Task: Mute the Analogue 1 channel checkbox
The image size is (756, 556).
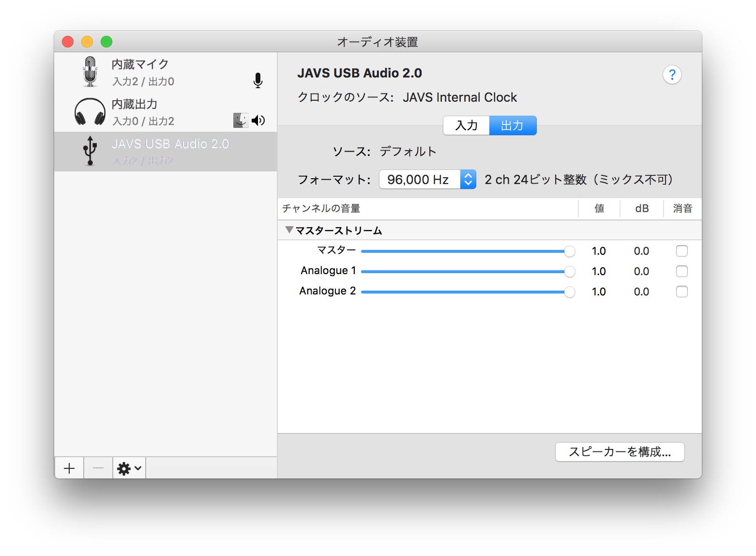Action: point(682,271)
